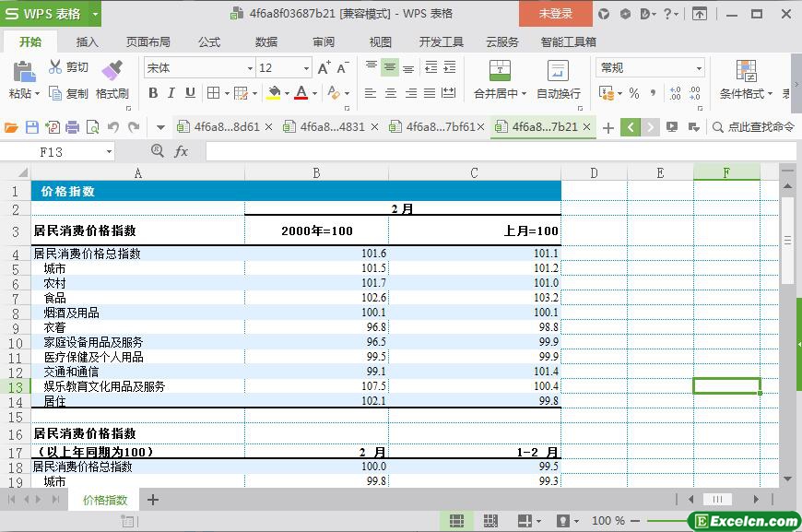
Task: Click the percent style icon
Action: (633, 93)
